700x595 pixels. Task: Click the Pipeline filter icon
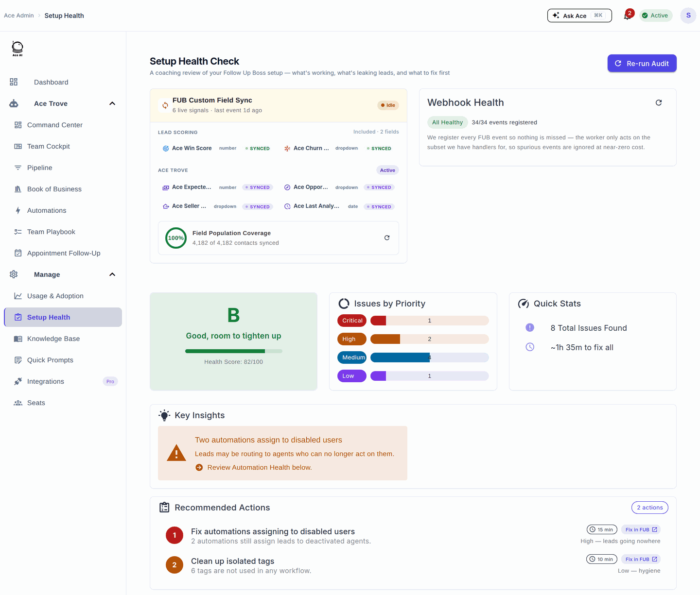(x=18, y=168)
